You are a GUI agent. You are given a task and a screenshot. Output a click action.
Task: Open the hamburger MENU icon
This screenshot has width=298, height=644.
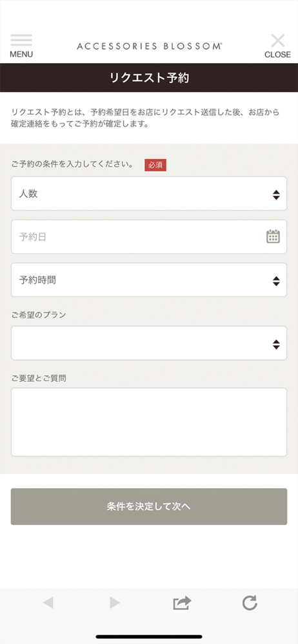(21, 40)
